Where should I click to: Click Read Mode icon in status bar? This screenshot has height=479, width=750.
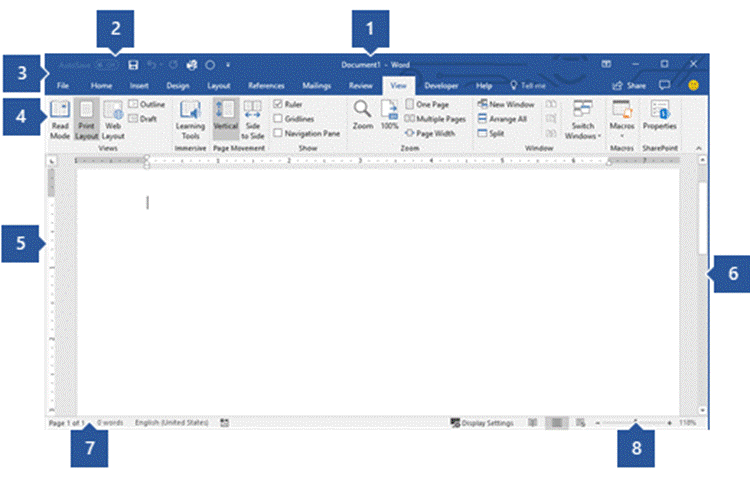(532, 423)
